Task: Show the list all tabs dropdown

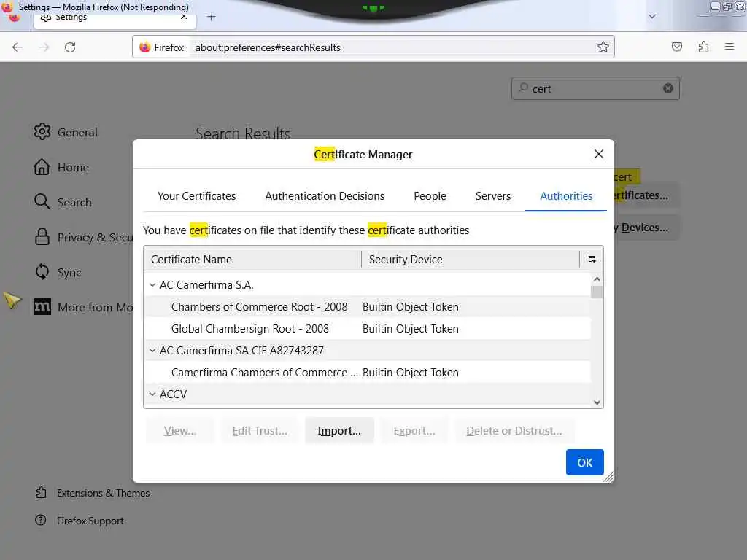Action: pyautogui.click(x=652, y=16)
